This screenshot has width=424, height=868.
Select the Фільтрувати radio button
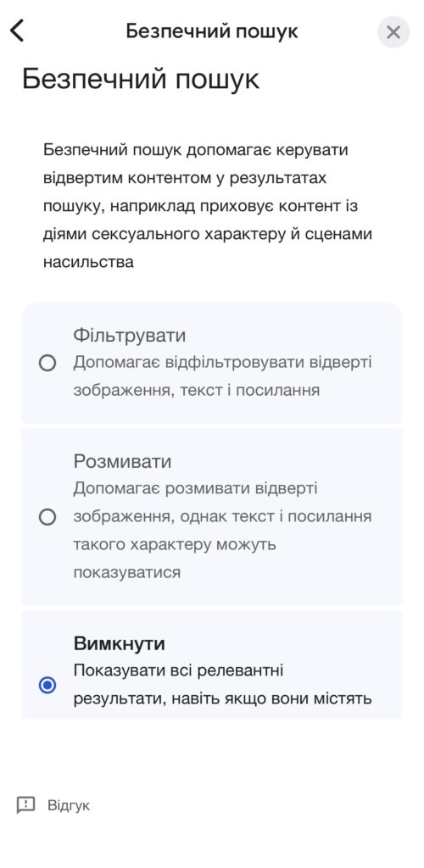[47, 363]
